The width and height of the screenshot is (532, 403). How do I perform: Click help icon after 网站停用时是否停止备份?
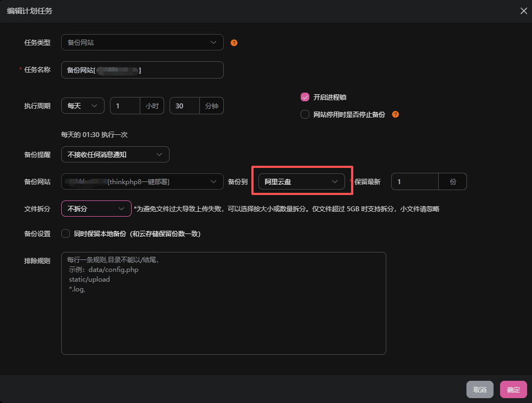coord(395,114)
